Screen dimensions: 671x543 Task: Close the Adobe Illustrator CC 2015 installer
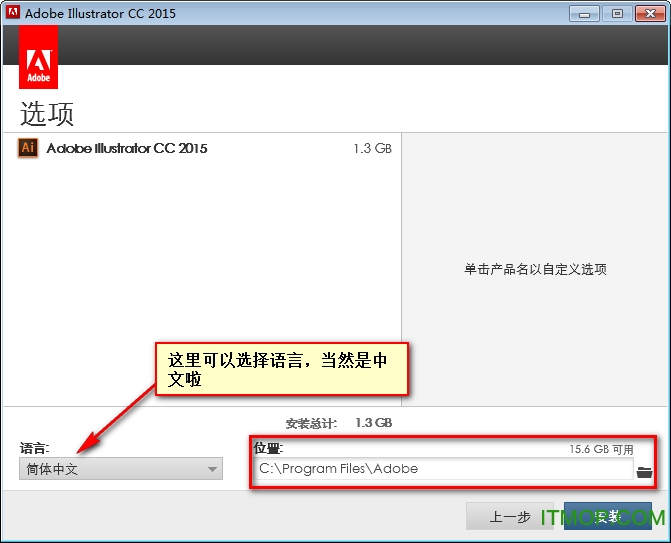(x=650, y=14)
